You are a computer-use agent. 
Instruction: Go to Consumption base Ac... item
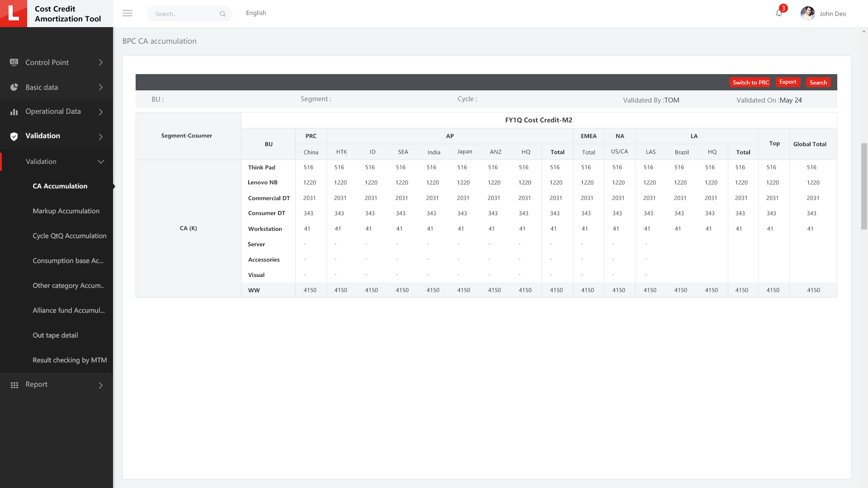pos(68,261)
